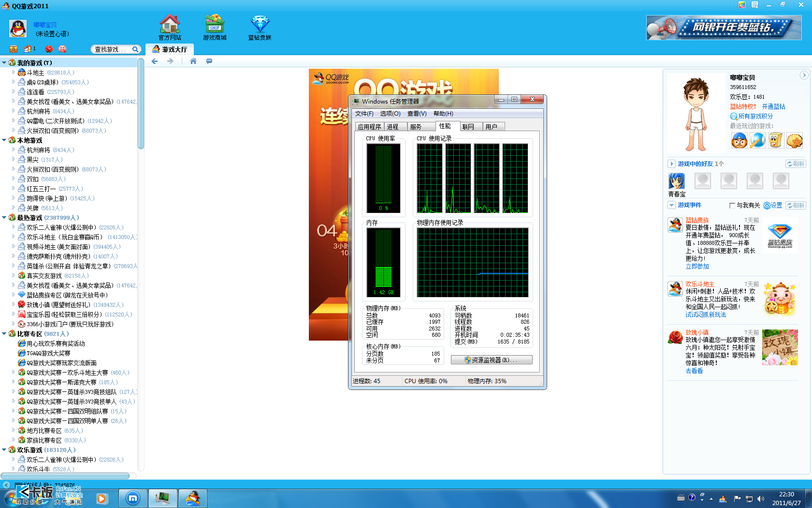Viewport: 812px width, 508px height.
Task: Click the home icon in the navigation bar
Action: pyautogui.click(x=193, y=61)
